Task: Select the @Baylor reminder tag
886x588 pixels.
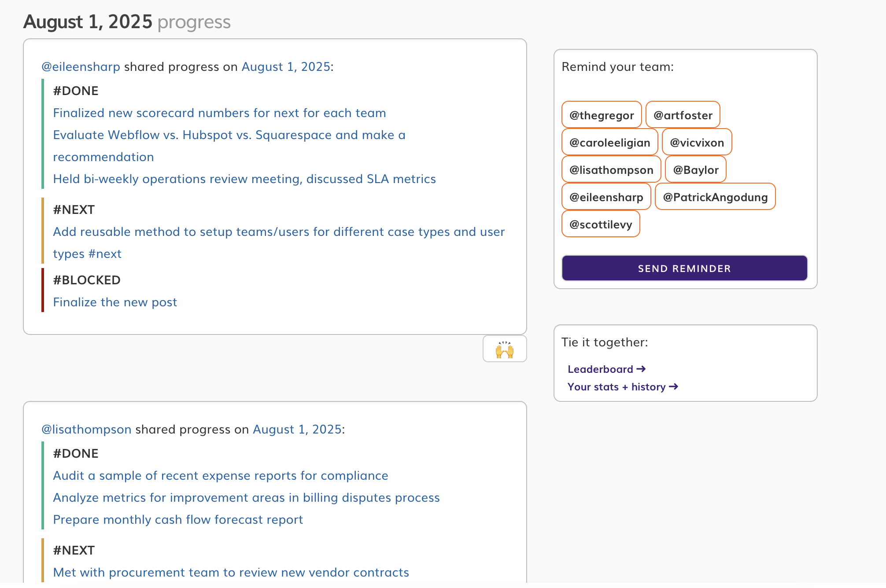Action: click(x=695, y=169)
